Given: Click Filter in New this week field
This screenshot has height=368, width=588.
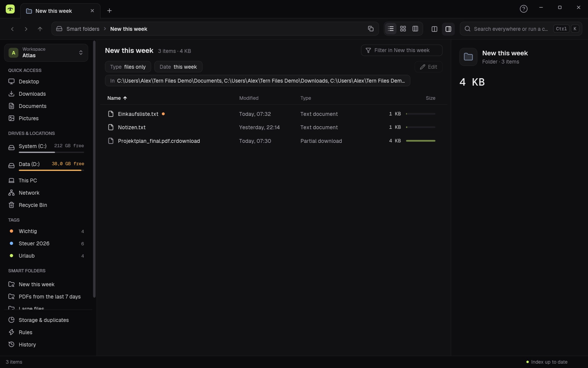Looking at the screenshot, I should pos(402,50).
